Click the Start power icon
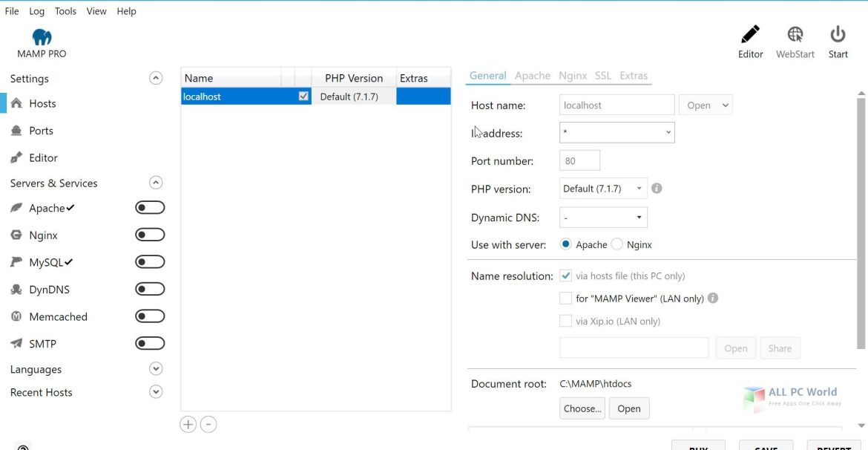 tap(838, 34)
